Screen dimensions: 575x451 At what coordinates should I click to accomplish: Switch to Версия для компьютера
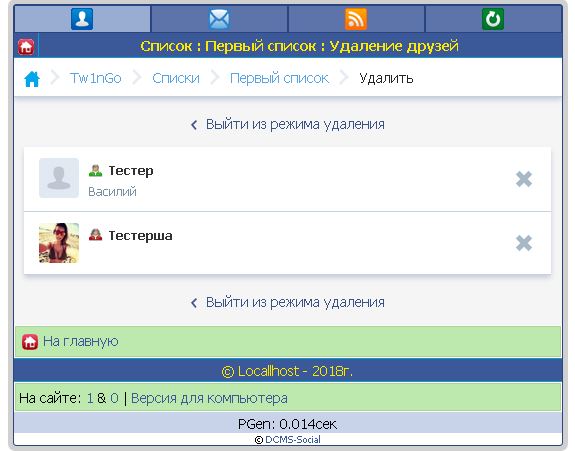coord(209,398)
